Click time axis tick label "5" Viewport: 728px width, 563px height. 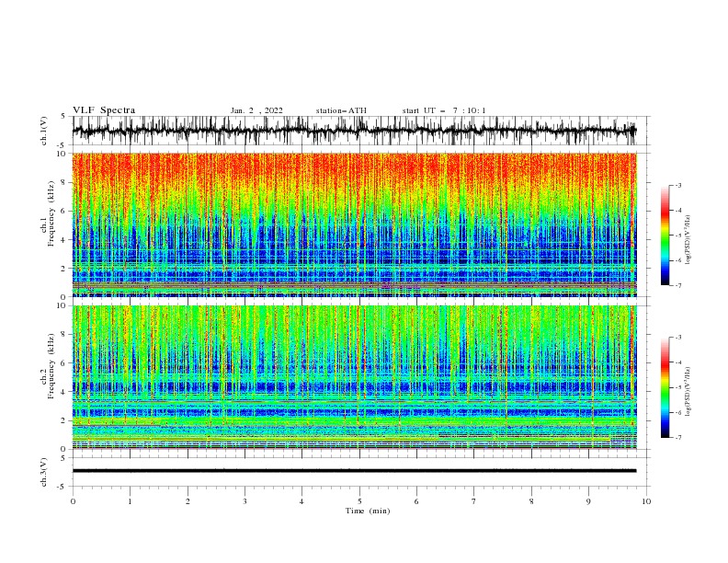[x=359, y=501]
